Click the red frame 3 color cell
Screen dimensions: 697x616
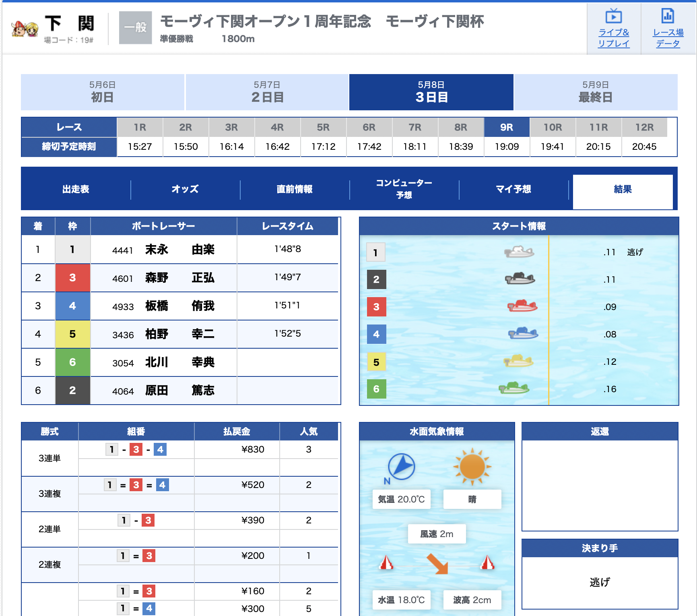pyautogui.click(x=72, y=278)
